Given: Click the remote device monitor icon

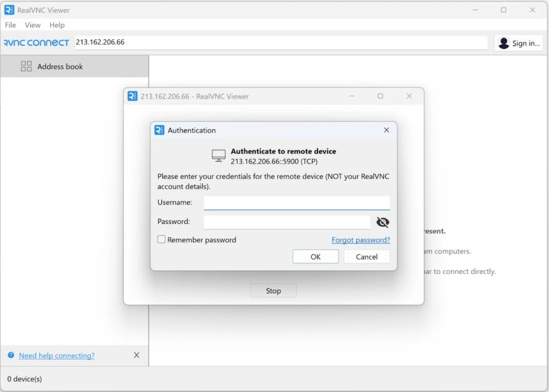Looking at the screenshot, I should coord(218,155).
